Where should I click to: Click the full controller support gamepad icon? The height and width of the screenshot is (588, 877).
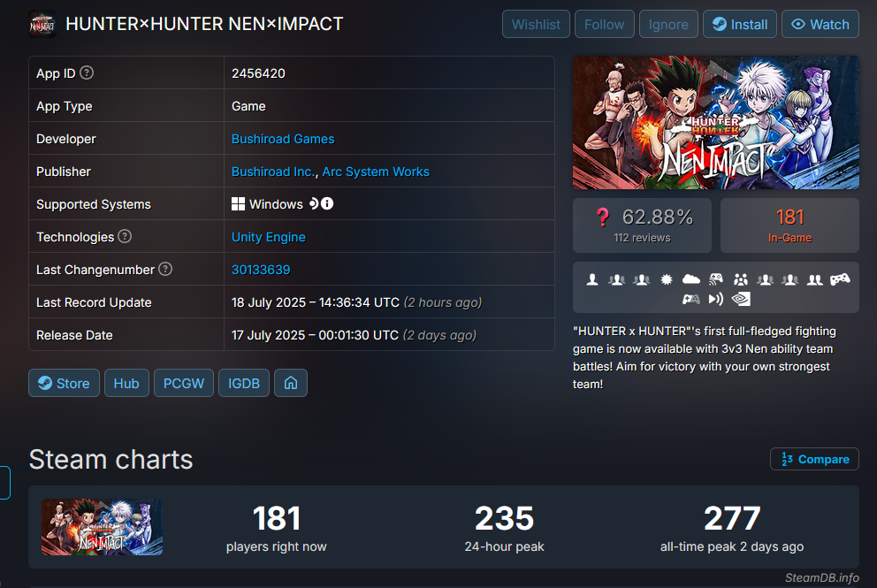[840, 279]
